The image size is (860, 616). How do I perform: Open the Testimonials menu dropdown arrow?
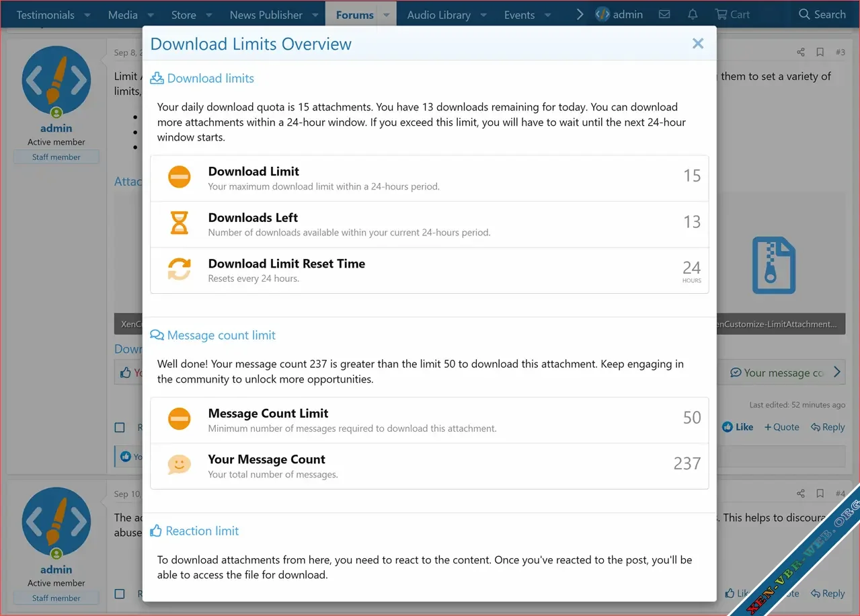[87, 15]
